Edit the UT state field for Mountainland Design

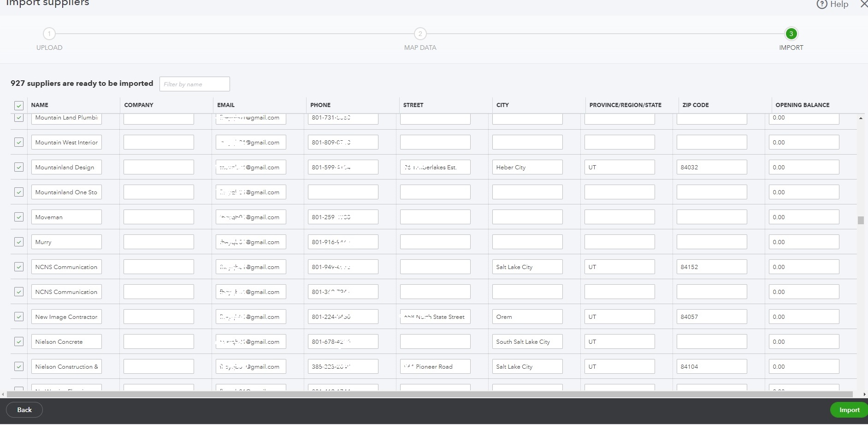pos(620,167)
